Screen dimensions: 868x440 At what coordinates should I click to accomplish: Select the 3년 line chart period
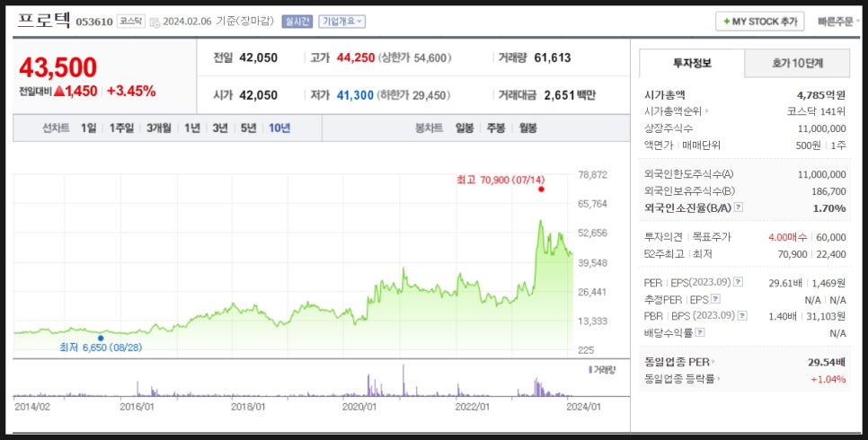click(220, 128)
